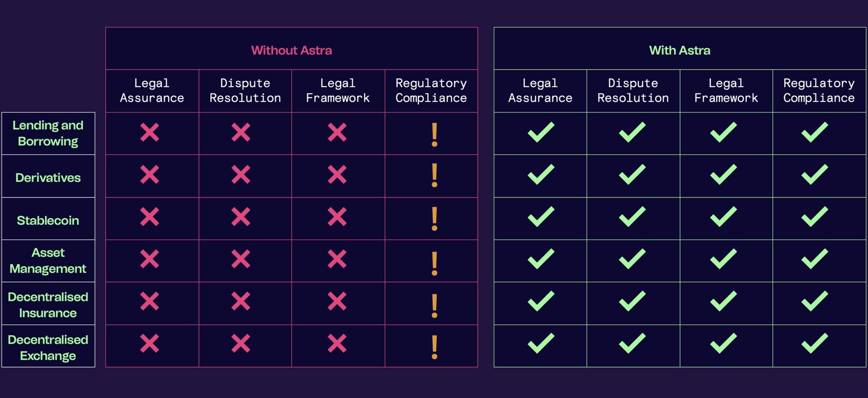Click the Decentralised Exchange row label
This screenshot has width=868, height=398.
pos(48,348)
